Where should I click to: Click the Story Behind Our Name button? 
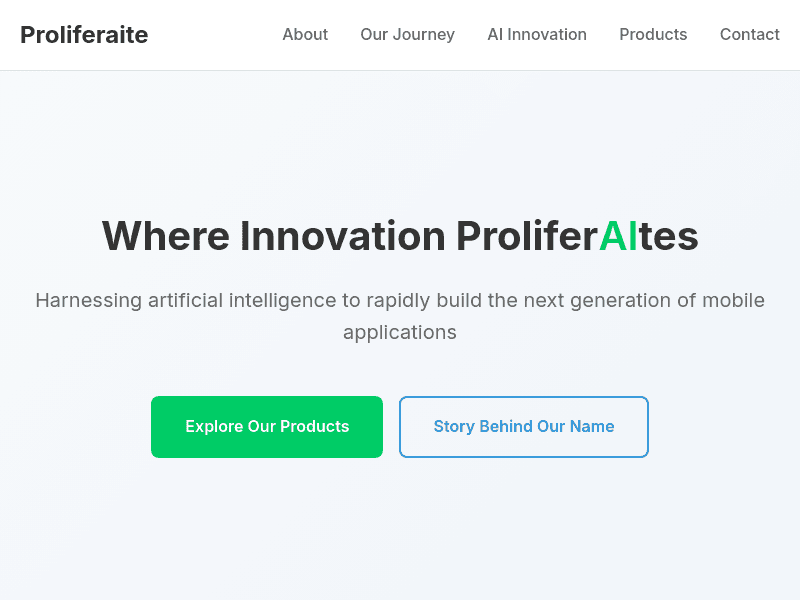pos(523,426)
